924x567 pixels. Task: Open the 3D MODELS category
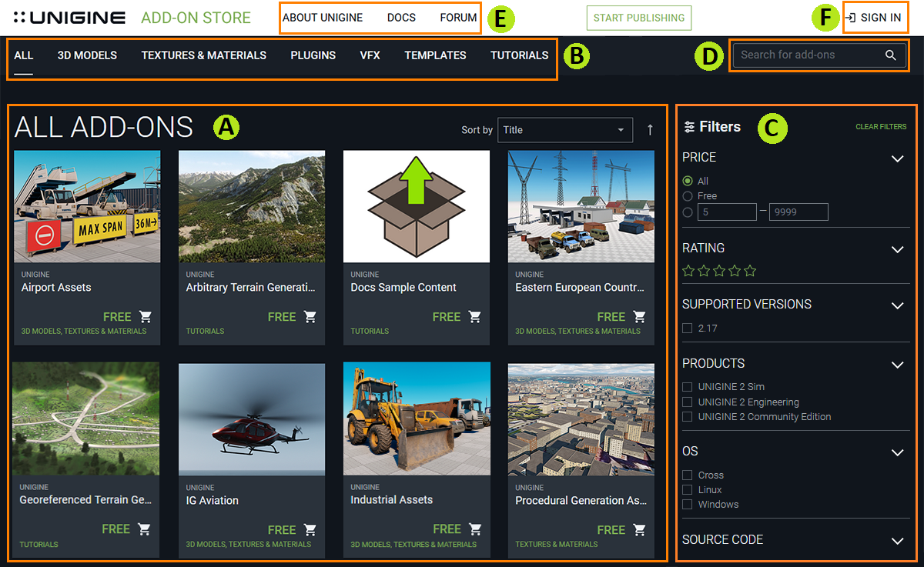87,55
